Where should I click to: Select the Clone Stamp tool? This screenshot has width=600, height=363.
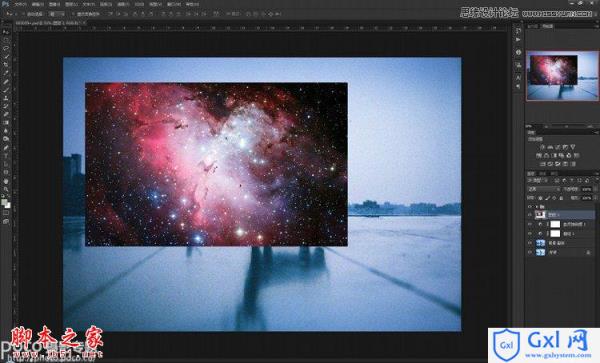coord(6,98)
